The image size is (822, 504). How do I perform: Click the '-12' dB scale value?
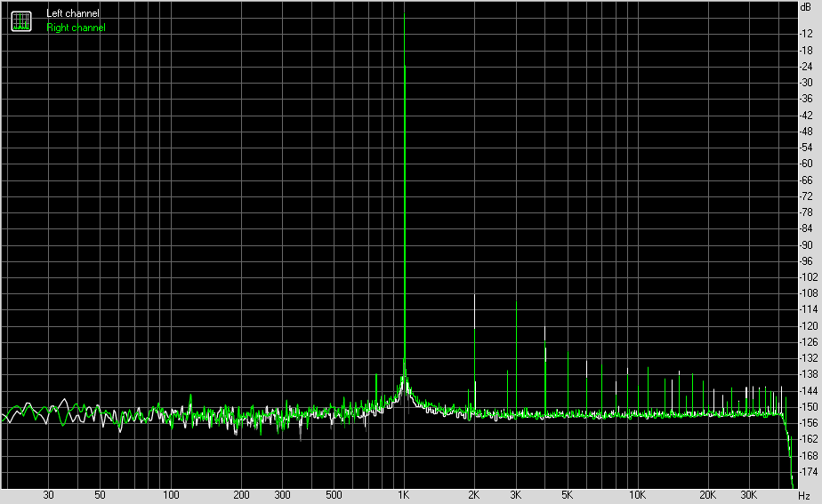pyautogui.click(x=806, y=34)
